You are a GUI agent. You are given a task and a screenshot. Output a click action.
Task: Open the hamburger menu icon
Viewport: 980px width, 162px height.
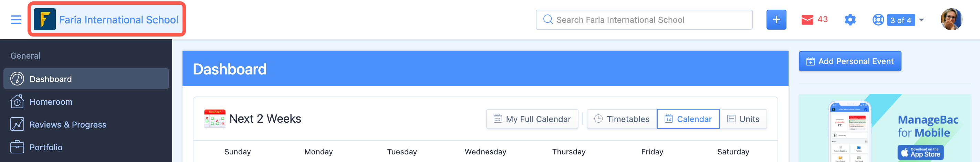(x=16, y=19)
